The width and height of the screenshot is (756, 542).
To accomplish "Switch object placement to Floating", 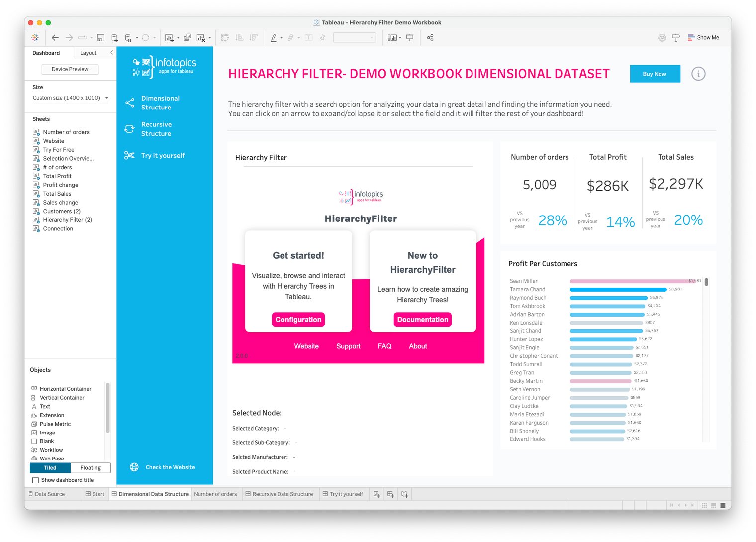I will point(91,468).
